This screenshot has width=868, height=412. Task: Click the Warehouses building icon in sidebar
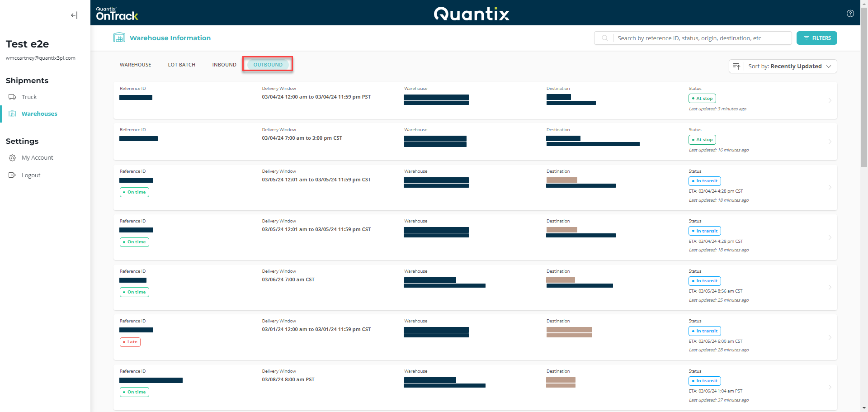[x=12, y=114]
